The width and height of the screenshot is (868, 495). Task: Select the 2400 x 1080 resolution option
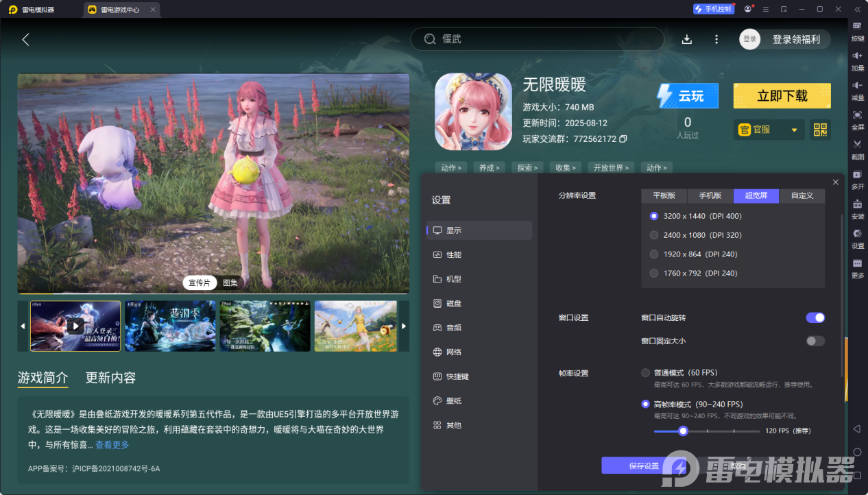pyautogui.click(x=654, y=235)
